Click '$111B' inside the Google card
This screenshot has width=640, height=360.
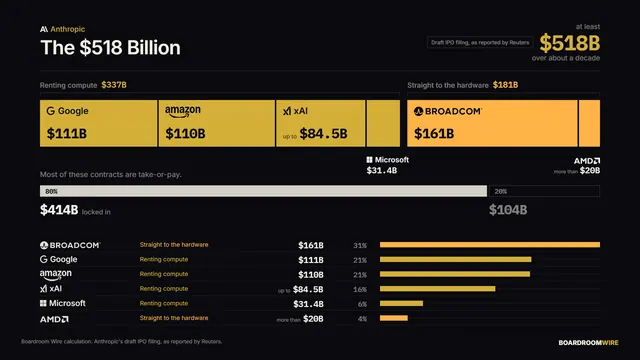(x=67, y=133)
